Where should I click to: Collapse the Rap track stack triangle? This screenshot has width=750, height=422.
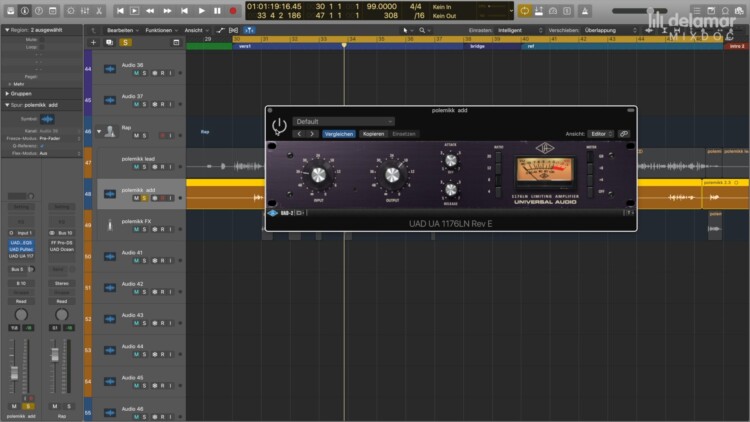[99, 131]
